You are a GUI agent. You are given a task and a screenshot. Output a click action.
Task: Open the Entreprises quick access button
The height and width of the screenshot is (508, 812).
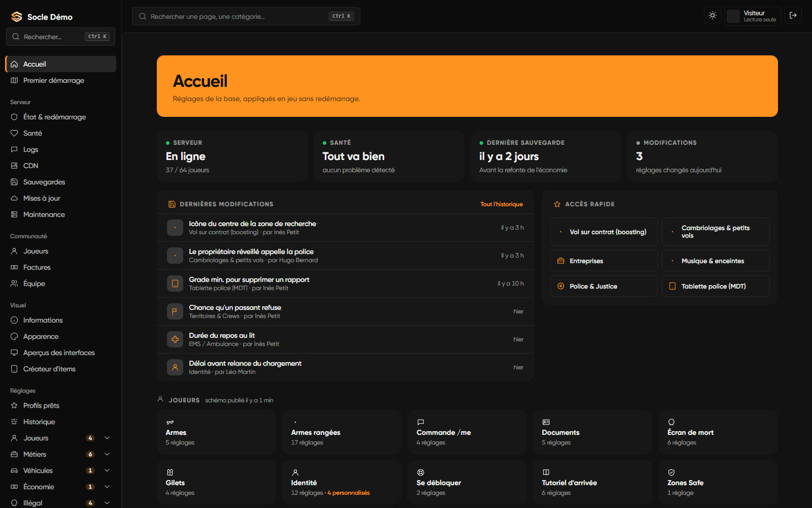[604, 261]
